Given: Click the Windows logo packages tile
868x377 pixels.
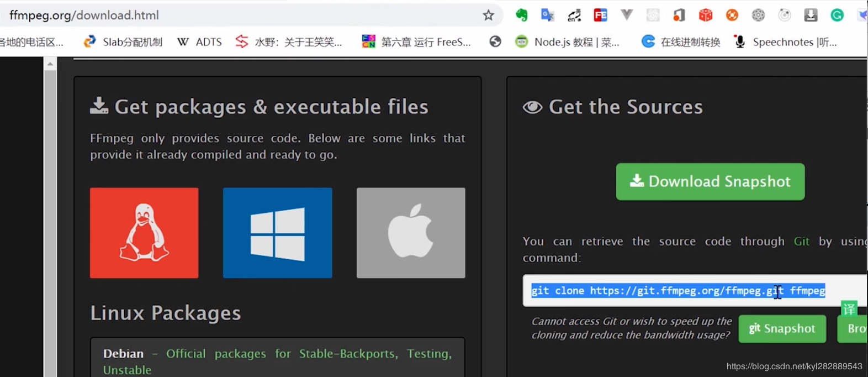Looking at the screenshot, I should point(277,233).
